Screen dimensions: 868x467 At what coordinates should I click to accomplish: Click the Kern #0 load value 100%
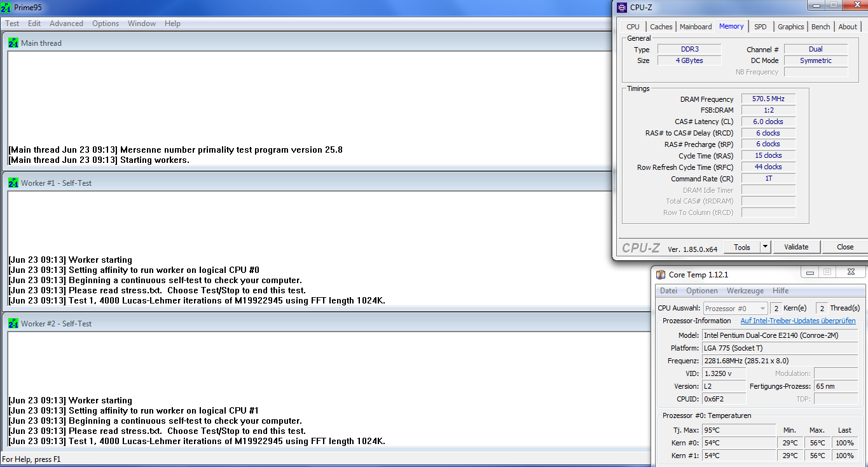coord(844,443)
